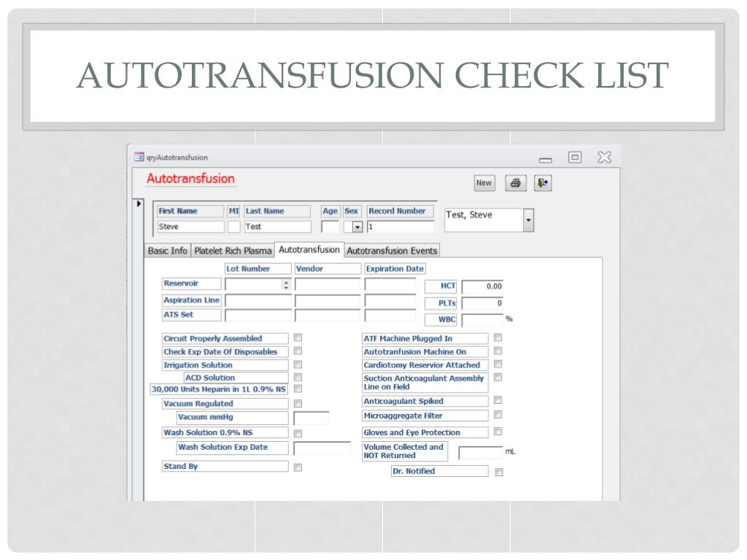
Task: Tick ATF Machine Plugged In
Action: (x=498, y=338)
